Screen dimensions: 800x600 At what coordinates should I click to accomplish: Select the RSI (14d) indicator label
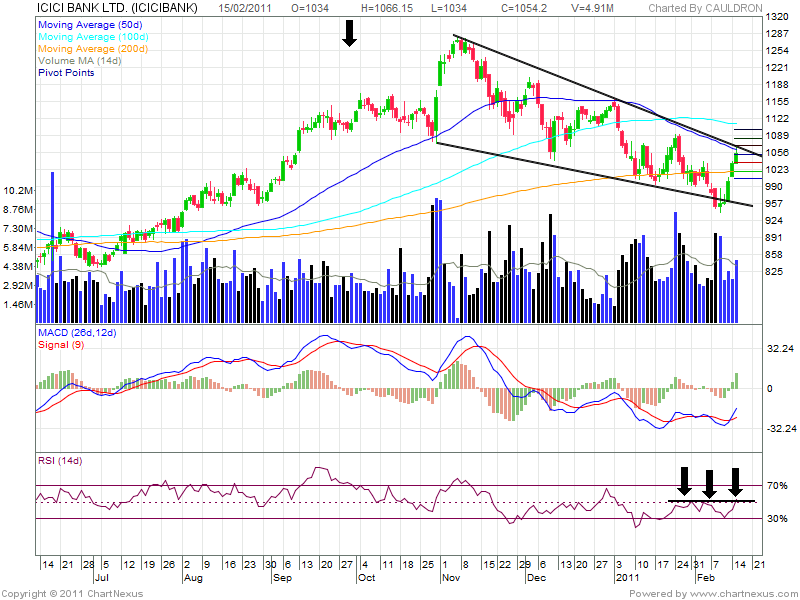click(x=62, y=461)
